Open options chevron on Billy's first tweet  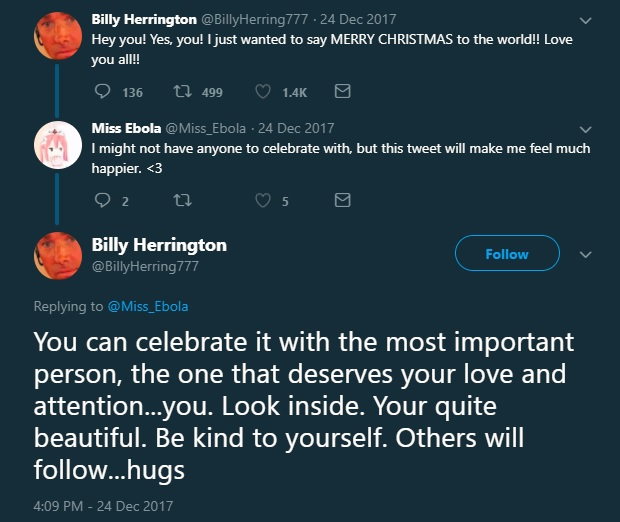click(586, 20)
